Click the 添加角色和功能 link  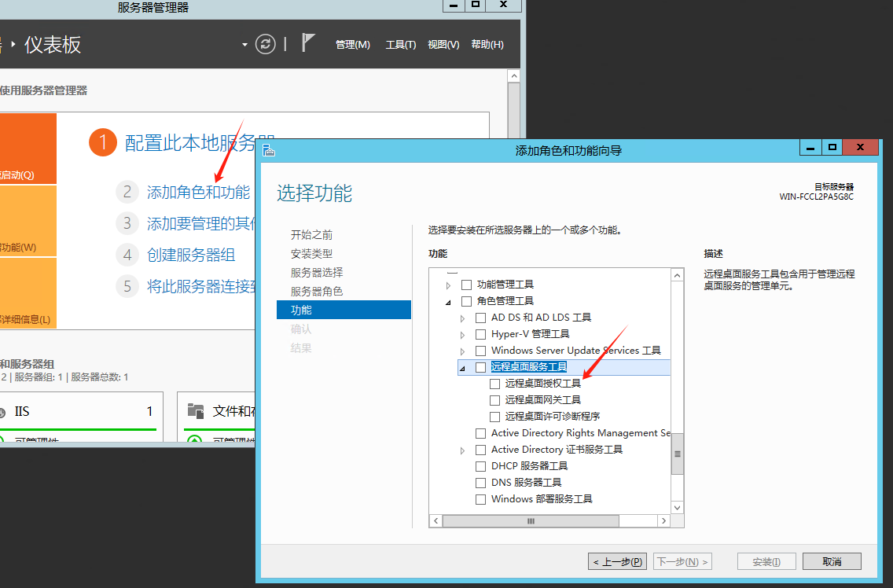coord(198,193)
